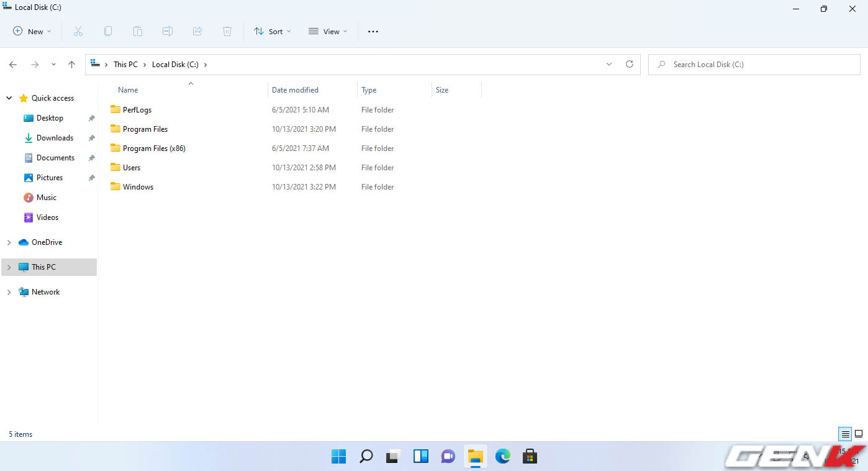Viewport: 868px width, 471px height.
Task: Open the View menu
Action: tap(327, 30)
